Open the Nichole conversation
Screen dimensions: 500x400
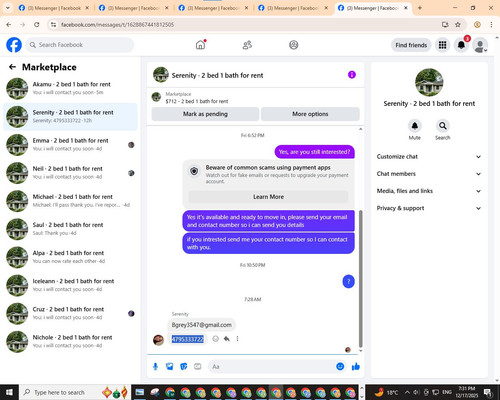click(x=70, y=341)
